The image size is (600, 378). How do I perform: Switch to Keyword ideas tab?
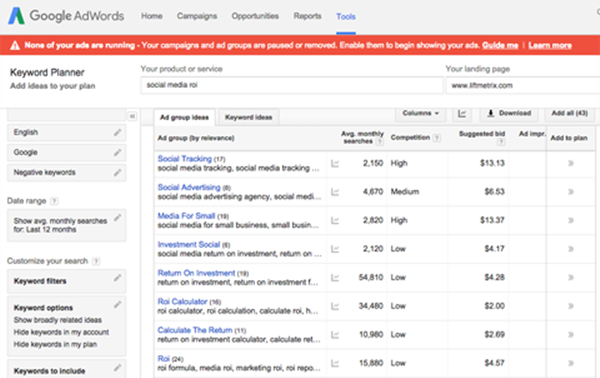(248, 117)
